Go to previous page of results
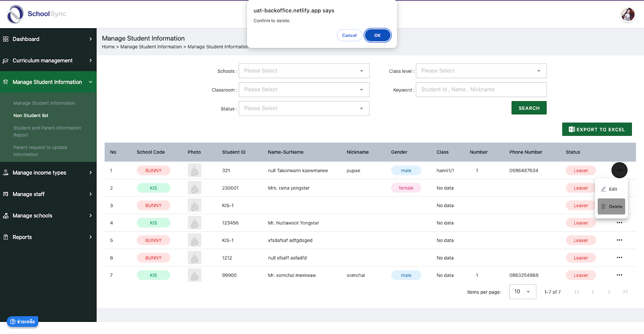Viewport: 644px width, 334px height. 593,292
